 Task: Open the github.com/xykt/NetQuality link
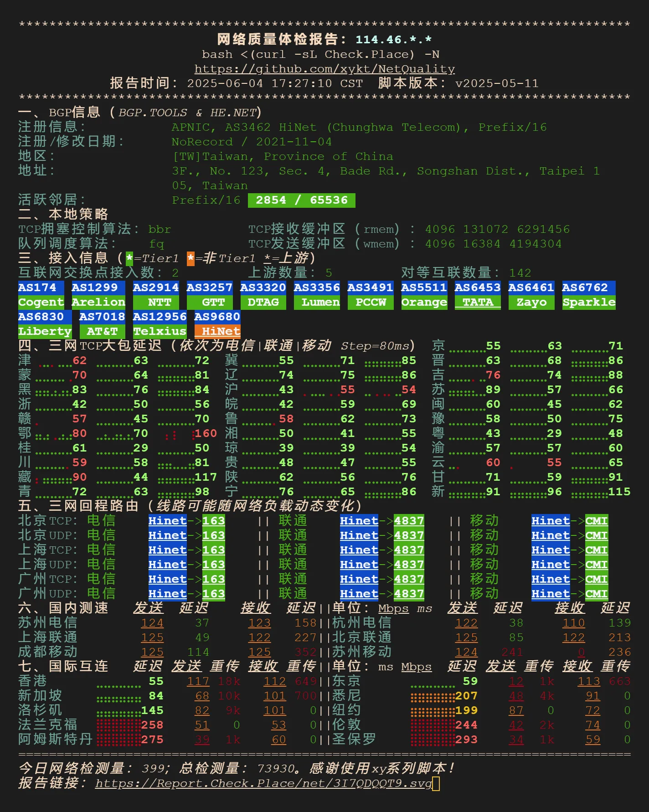coord(324,69)
